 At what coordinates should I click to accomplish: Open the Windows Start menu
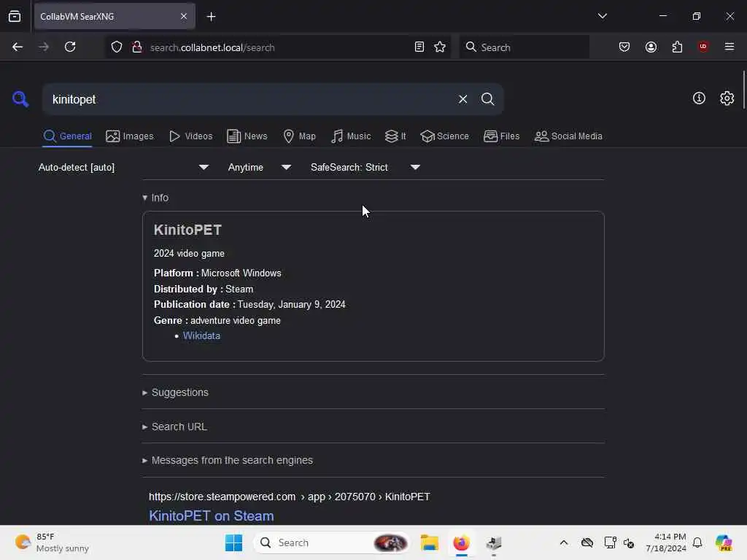pyautogui.click(x=233, y=542)
